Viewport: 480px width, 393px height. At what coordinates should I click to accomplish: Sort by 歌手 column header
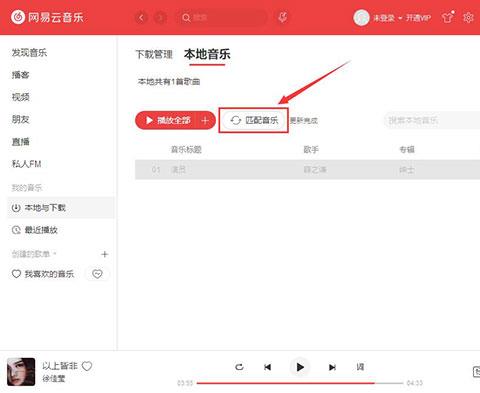coord(311,150)
